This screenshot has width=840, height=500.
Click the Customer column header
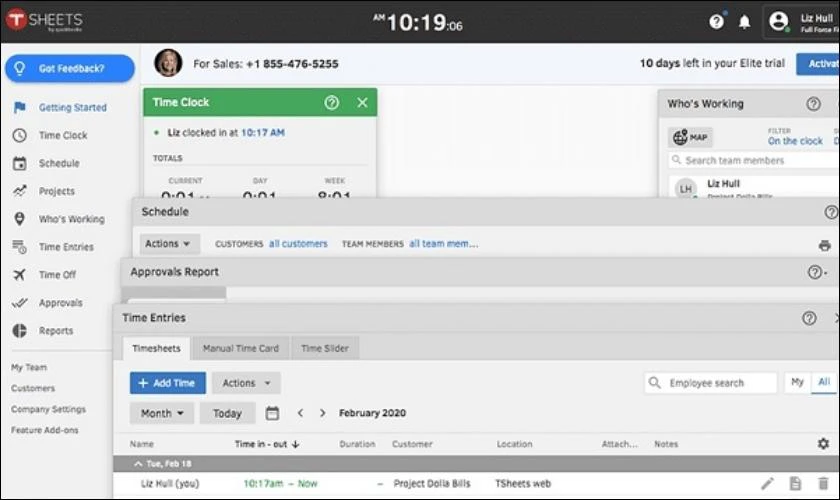(412, 444)
